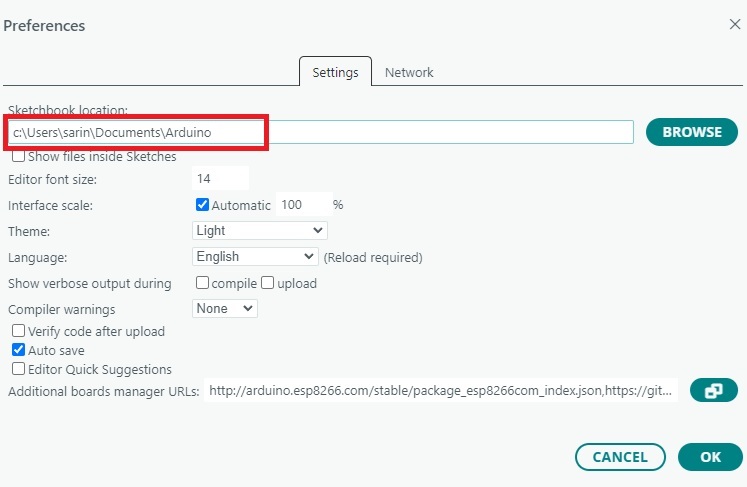Click the Editor font size field
Viewport: 747px width, 487px height.
point(220,179)
